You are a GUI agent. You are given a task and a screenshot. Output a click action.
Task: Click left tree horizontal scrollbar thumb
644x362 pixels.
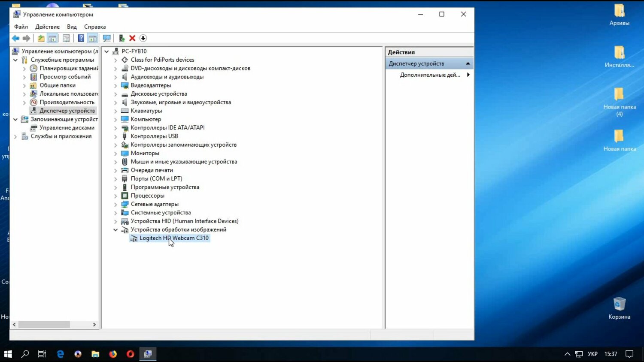(44, 325)
